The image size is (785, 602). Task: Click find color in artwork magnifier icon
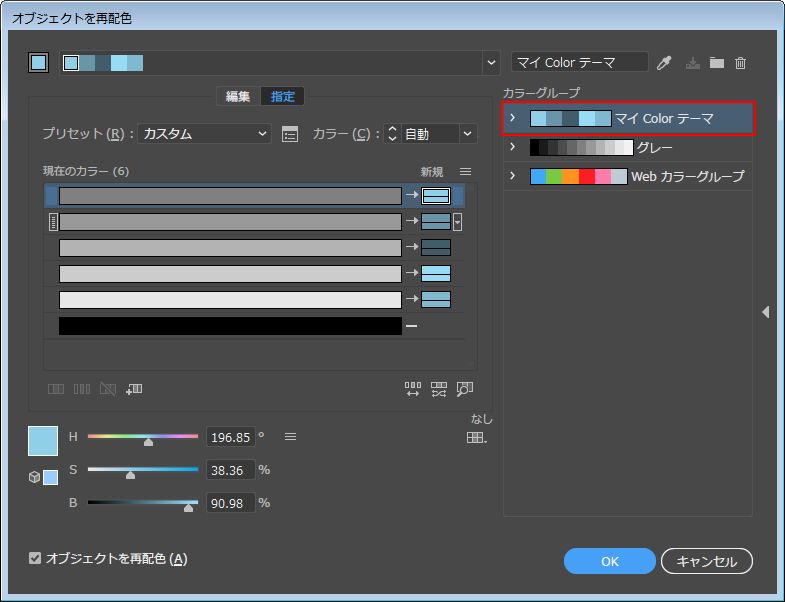[x=465, y=389]
